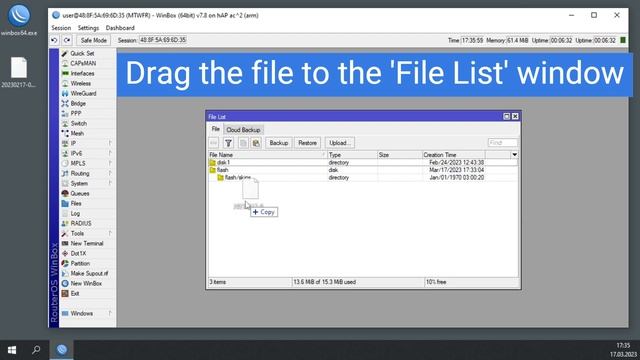Open Queues section
The image size is (640, 360).
click(x=80, y=193)
